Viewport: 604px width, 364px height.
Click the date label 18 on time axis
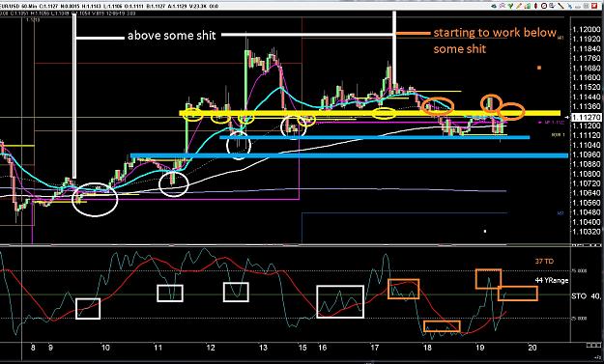(x=427, y=348)
